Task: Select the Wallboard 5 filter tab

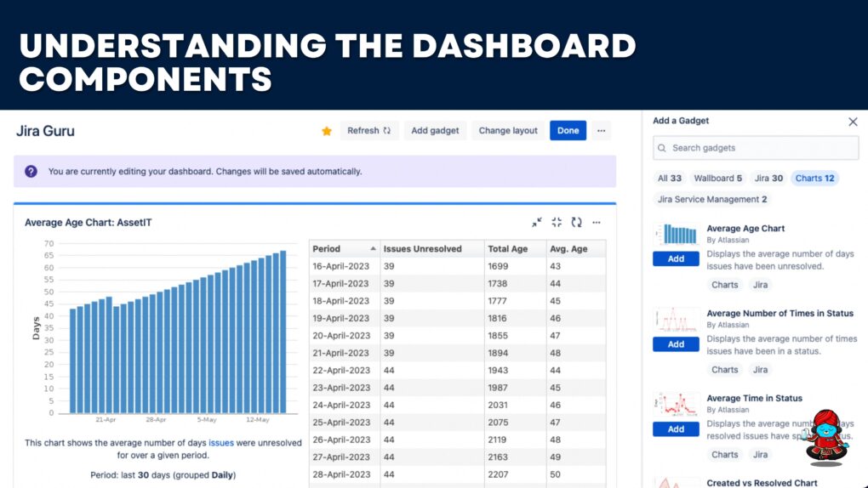Action: (x=718, y=179)
